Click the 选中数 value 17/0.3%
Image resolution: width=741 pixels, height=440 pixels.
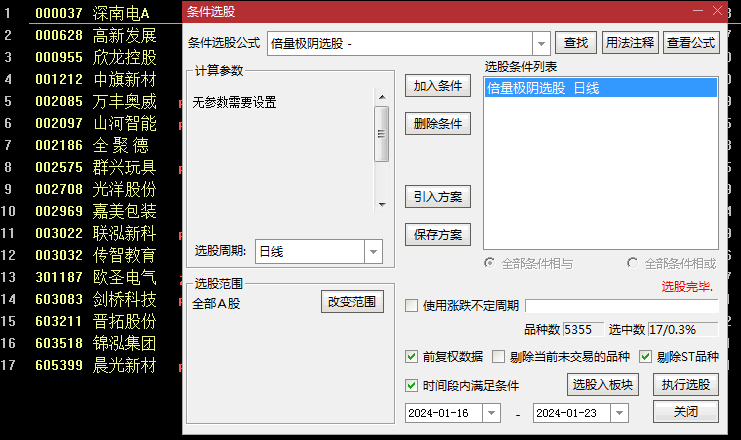[683, 329]
